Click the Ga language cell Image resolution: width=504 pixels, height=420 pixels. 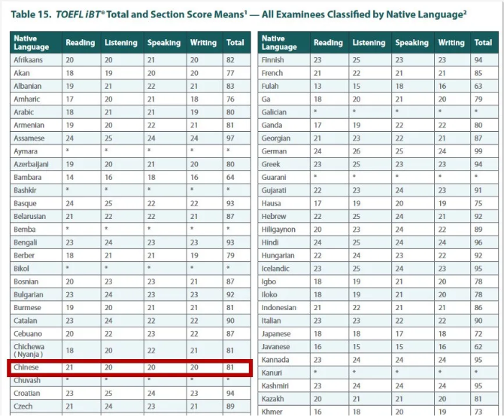click(x=284, y=99)
